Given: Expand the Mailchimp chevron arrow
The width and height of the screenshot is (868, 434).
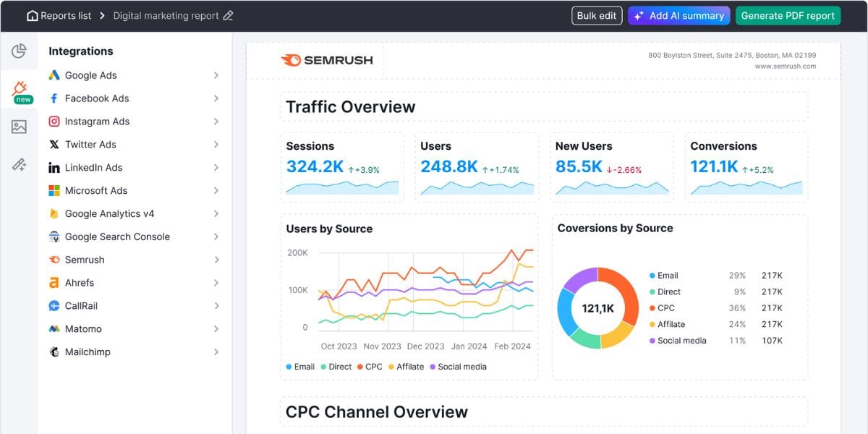Looking at the screenshot, I should pos(216,352).
